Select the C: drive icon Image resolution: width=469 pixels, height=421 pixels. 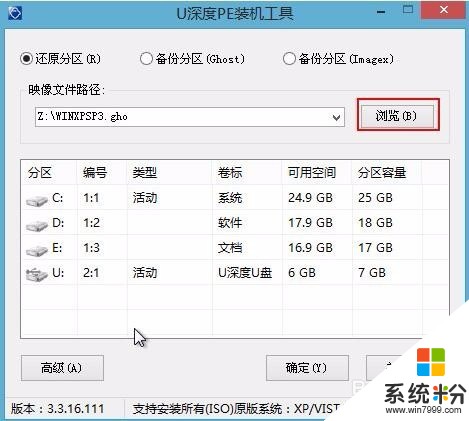pyautogui.click(x=37, y=200)
